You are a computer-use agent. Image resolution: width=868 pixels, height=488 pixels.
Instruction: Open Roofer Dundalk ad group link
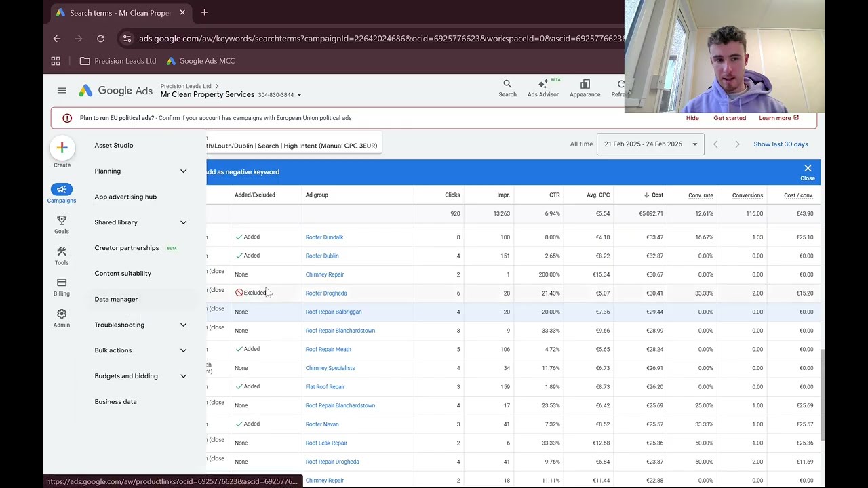click(x=324, y=237)
